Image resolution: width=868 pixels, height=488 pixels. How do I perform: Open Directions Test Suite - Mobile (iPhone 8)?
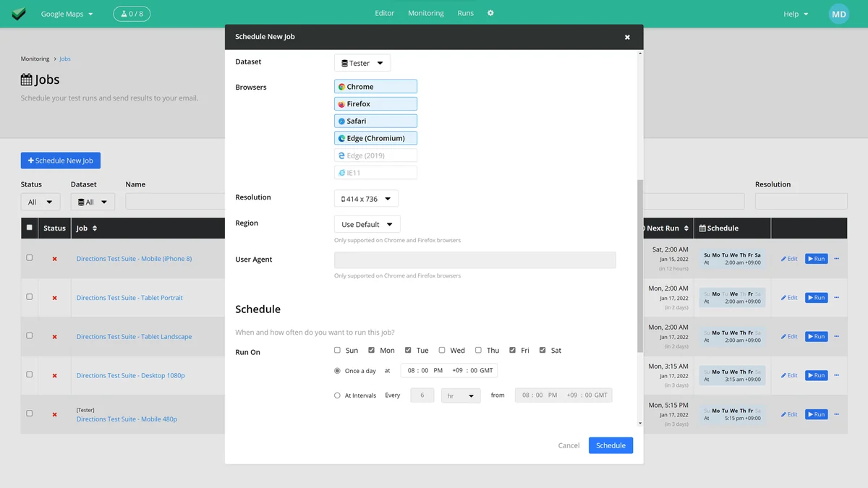(134, 259)
